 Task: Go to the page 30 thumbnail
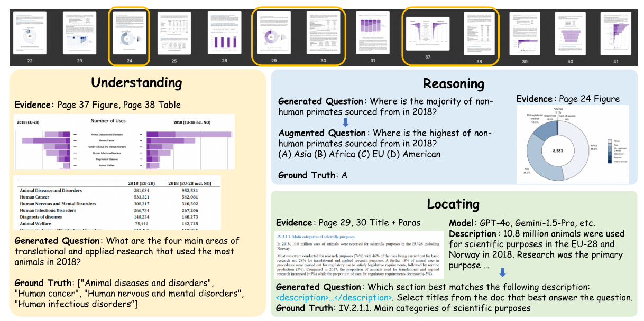pyautogui.click(x=323, y=33)
